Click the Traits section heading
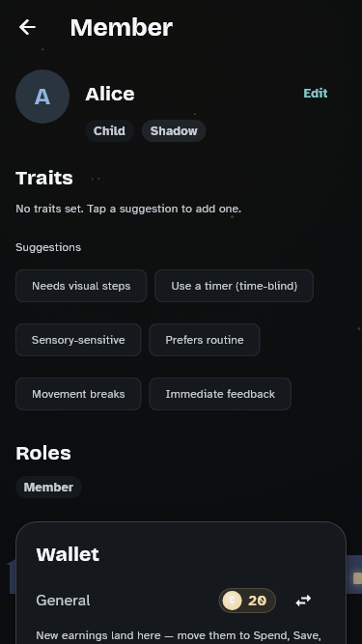Viewport: 362px width, 644px height. click(x=44, y=178)
